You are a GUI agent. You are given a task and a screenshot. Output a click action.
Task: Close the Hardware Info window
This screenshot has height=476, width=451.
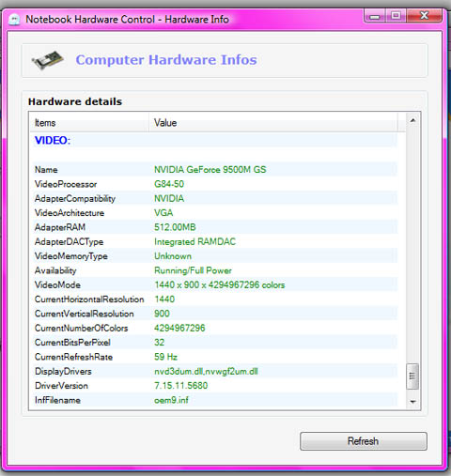point(425,16)
